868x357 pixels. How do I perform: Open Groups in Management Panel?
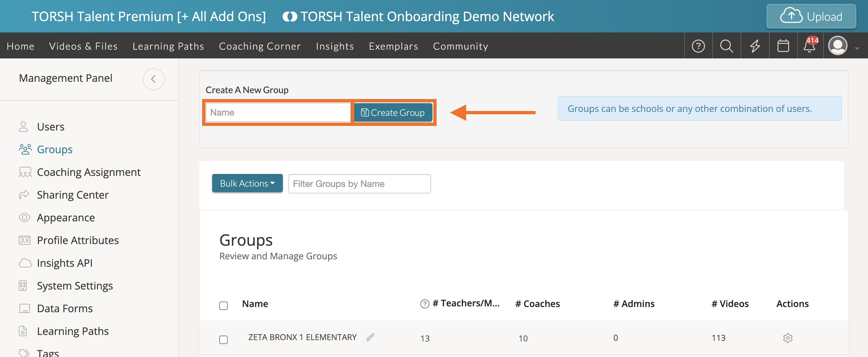[x=54, y=149]
